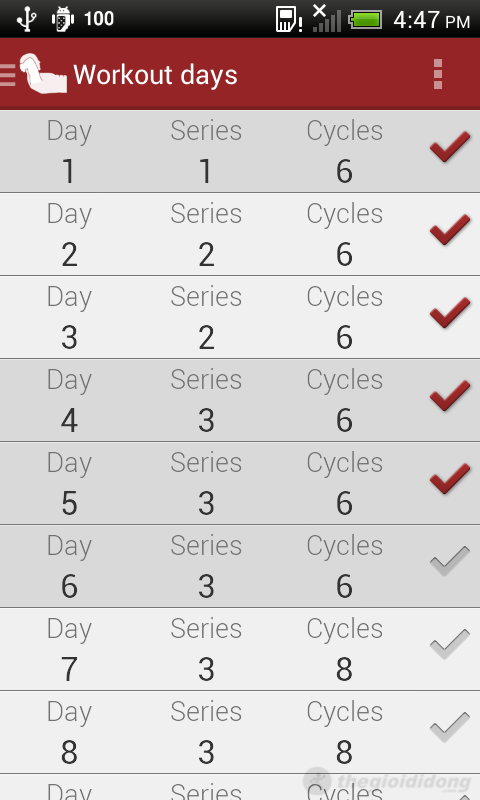Tap the SD card warning icon

[x=289, y=19]
